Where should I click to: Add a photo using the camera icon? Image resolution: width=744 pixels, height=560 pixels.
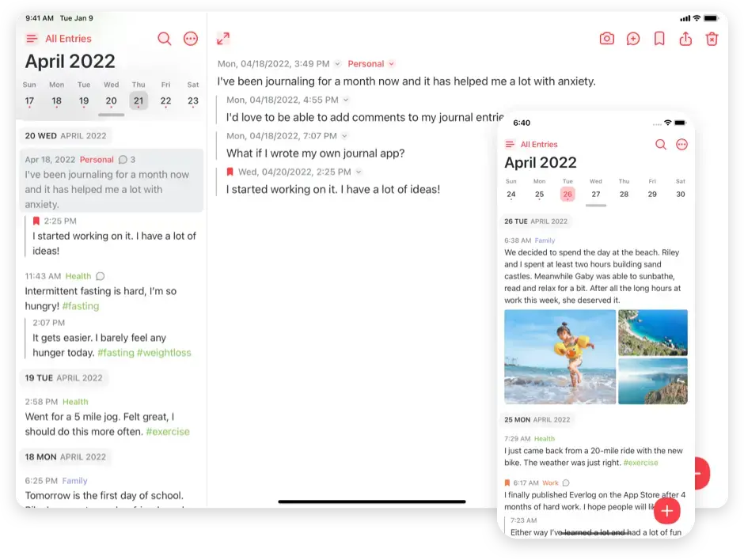[607, 39]
